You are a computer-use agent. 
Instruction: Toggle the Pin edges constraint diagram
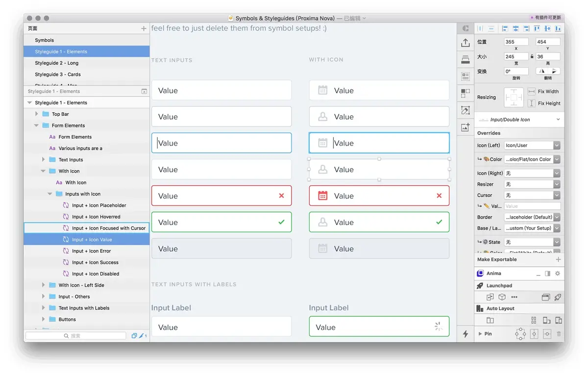(x=520, y=334)
